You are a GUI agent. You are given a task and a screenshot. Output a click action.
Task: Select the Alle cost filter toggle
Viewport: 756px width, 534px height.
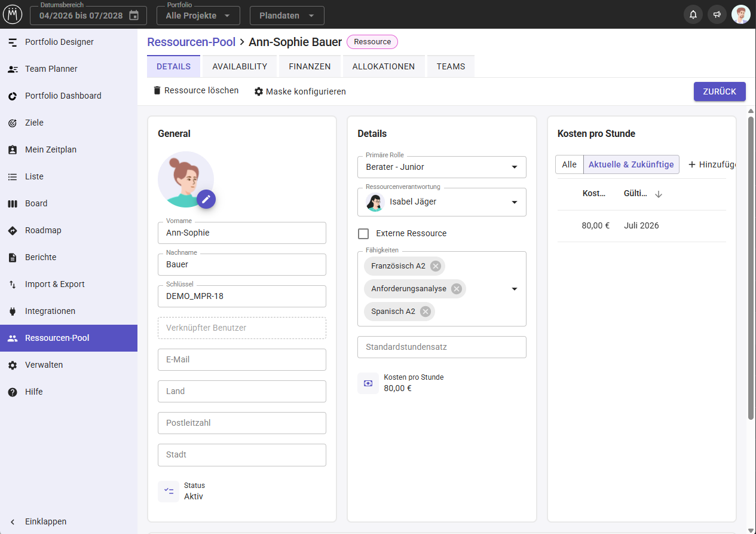[570, 164]
